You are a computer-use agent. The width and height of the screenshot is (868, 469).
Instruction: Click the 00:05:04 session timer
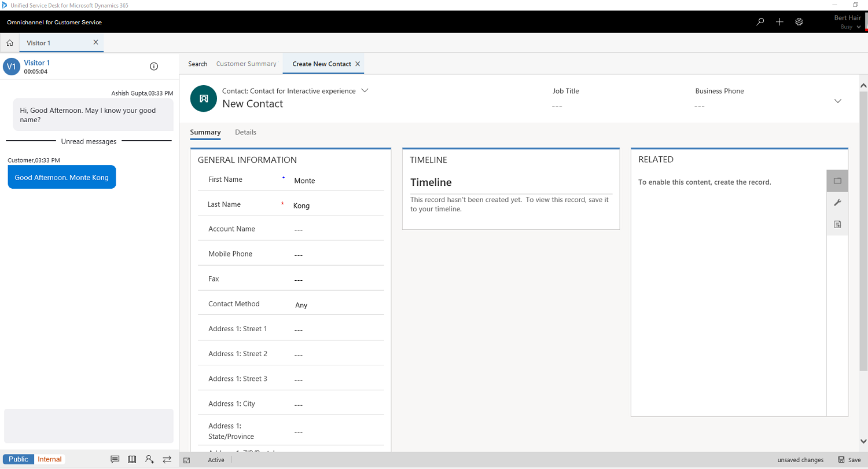(36, 72)
